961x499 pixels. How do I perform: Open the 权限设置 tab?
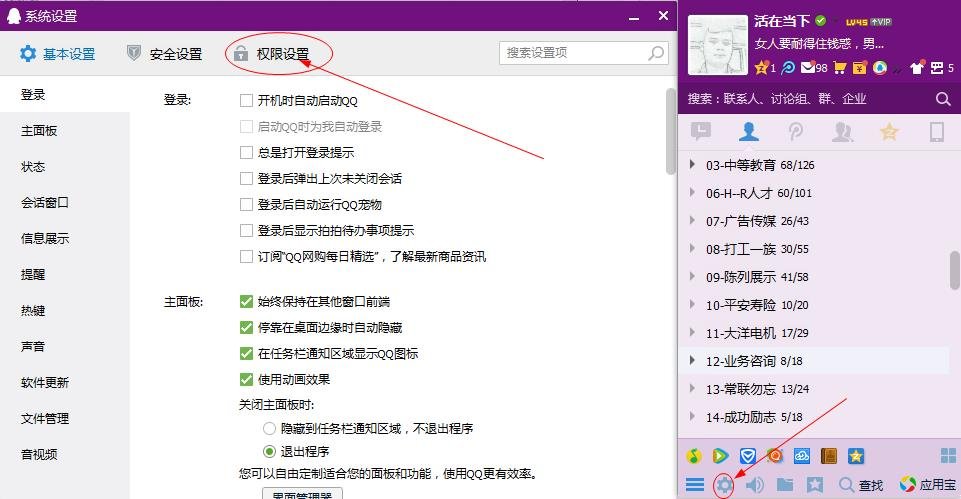[x=271, y=54]
